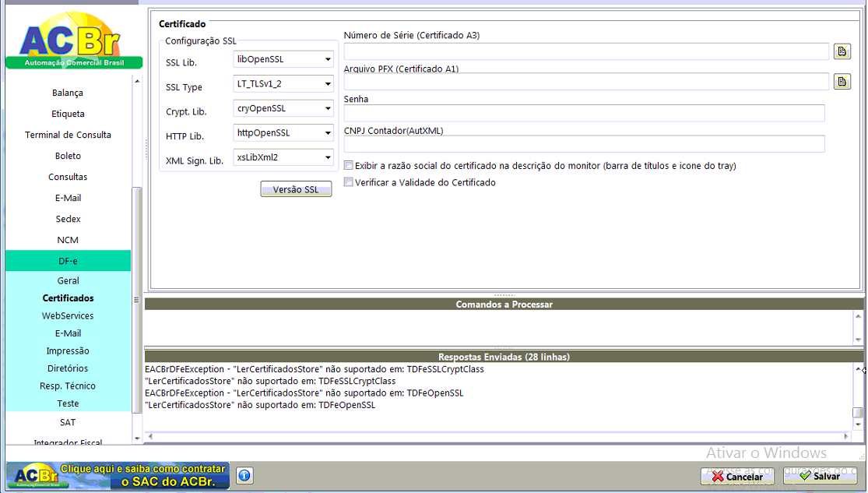The image size is (868, 493).
Task: Click the Respostas Enviadas (28 linhas) header
Action: click(504, 357)
